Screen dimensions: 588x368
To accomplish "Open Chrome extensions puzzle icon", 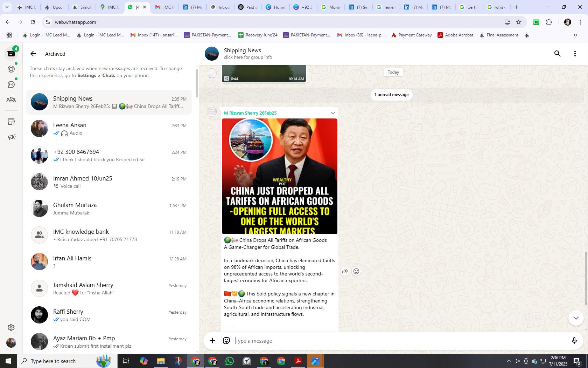I will coord(549,22).
